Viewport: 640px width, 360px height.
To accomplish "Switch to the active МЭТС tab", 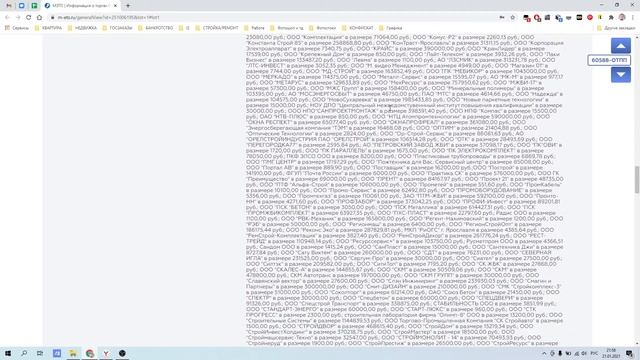I will click(81, 6).
